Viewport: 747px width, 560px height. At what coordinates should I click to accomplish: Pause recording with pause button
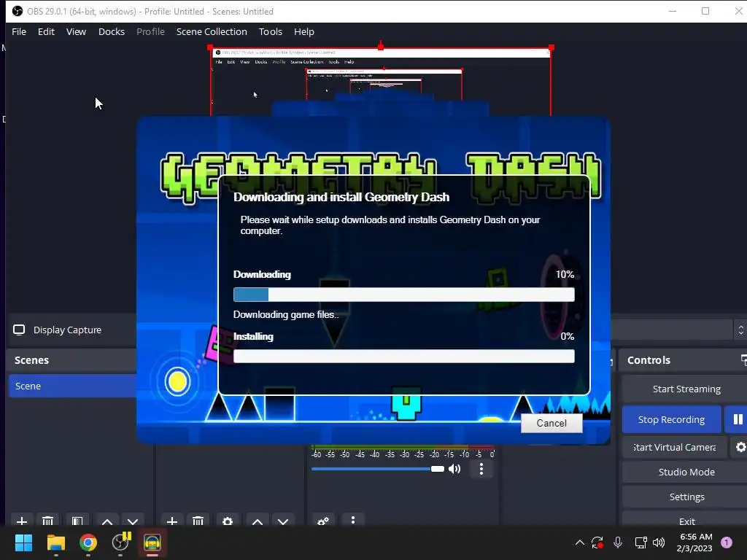(x=737, y=419)
